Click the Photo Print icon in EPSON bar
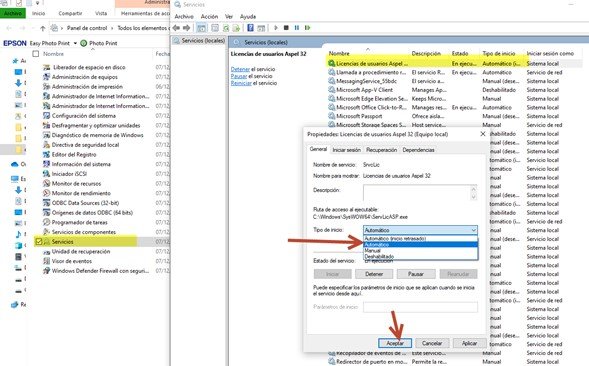Viewport: 589px width, 366px height. tap(84, 43)
